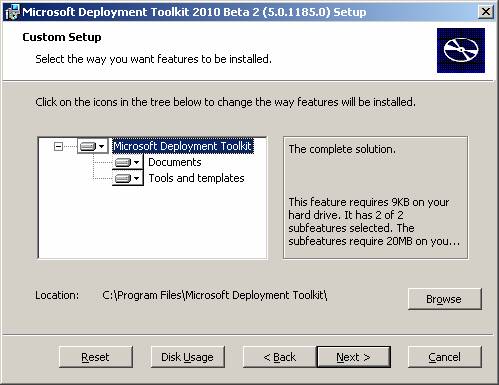Proceed with the Next button
This screenshot has height=385, width=499.
click(x=354, y=357)
